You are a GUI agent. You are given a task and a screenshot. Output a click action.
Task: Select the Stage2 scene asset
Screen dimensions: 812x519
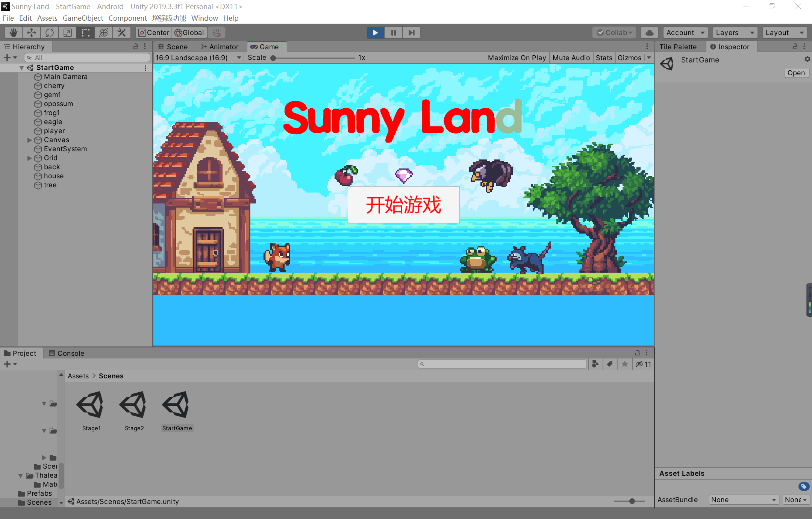tap(134, 411)
